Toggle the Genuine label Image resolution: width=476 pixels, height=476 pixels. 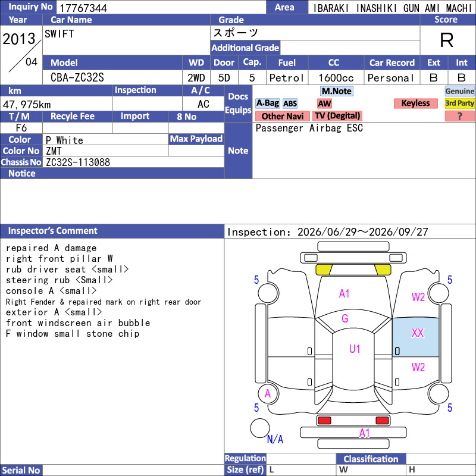(x=459, y=91)
